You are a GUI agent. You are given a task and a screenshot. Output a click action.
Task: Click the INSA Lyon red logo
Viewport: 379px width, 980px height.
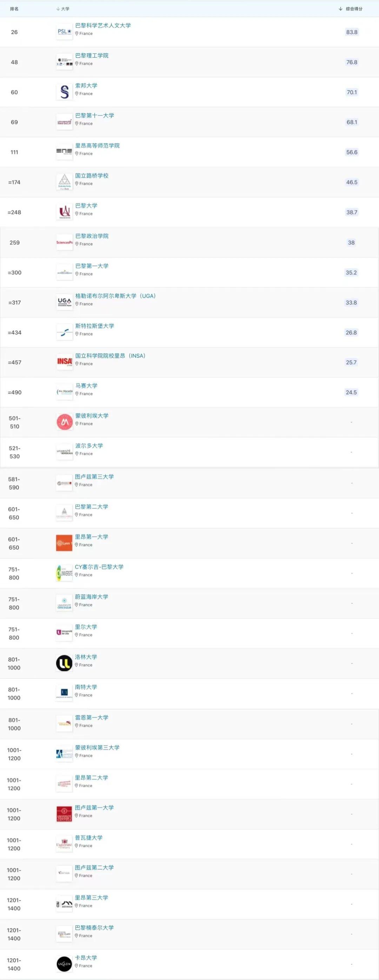click(x=64, y=362)
